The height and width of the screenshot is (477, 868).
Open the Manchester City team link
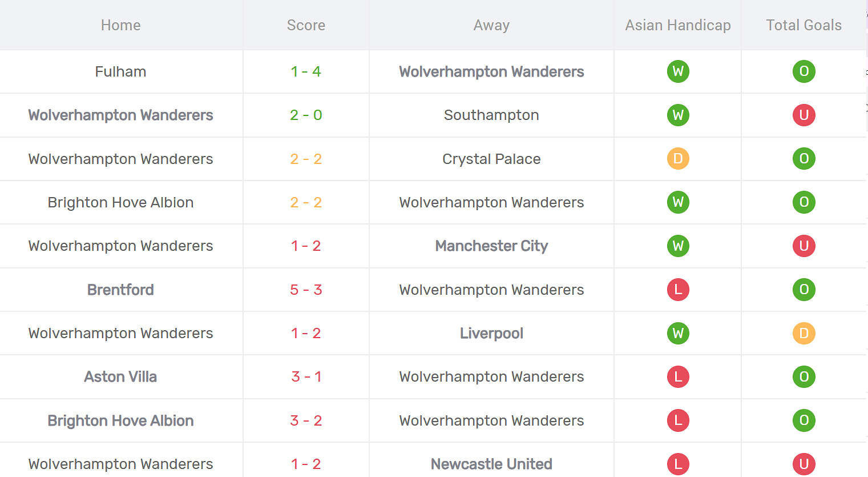tap(491, 246)
